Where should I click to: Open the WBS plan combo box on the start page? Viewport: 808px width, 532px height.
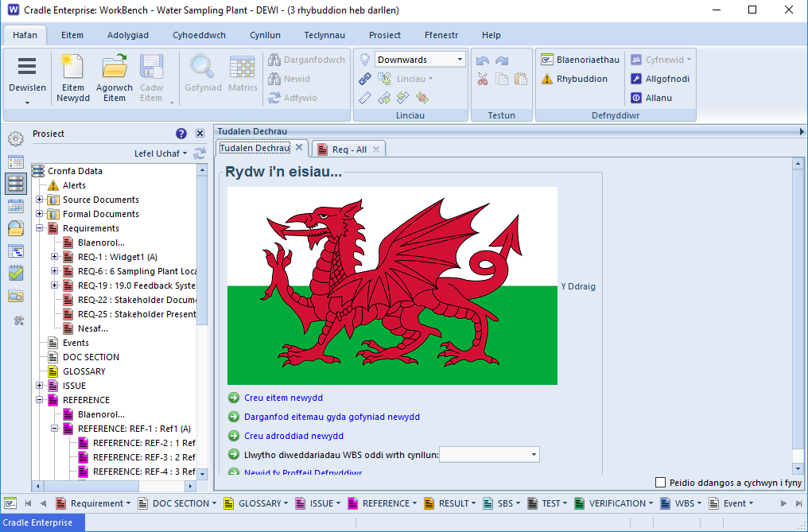tap(488, 454)
